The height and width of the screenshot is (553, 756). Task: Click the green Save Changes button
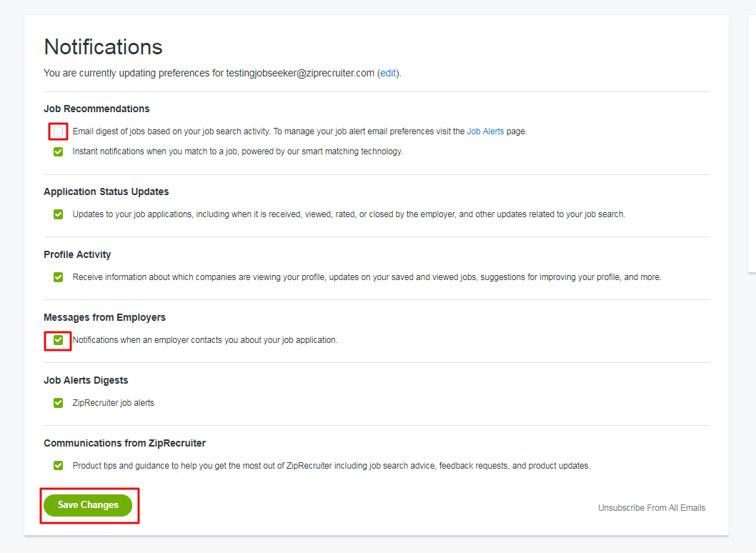click(x=88, y=505)
